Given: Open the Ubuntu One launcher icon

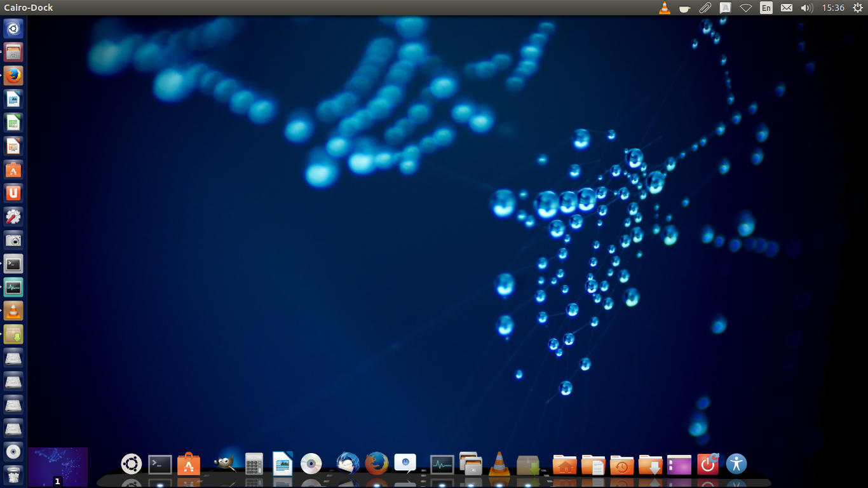Looking at the screenshot, I should coord(13,193).
